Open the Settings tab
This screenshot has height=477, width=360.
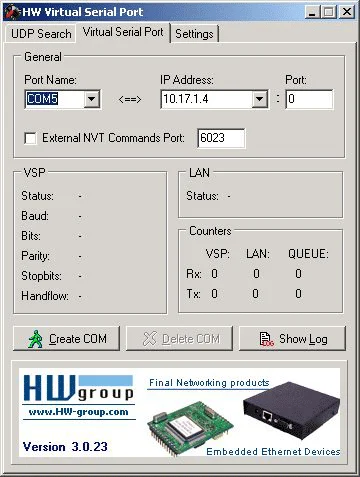pos(194,34)
